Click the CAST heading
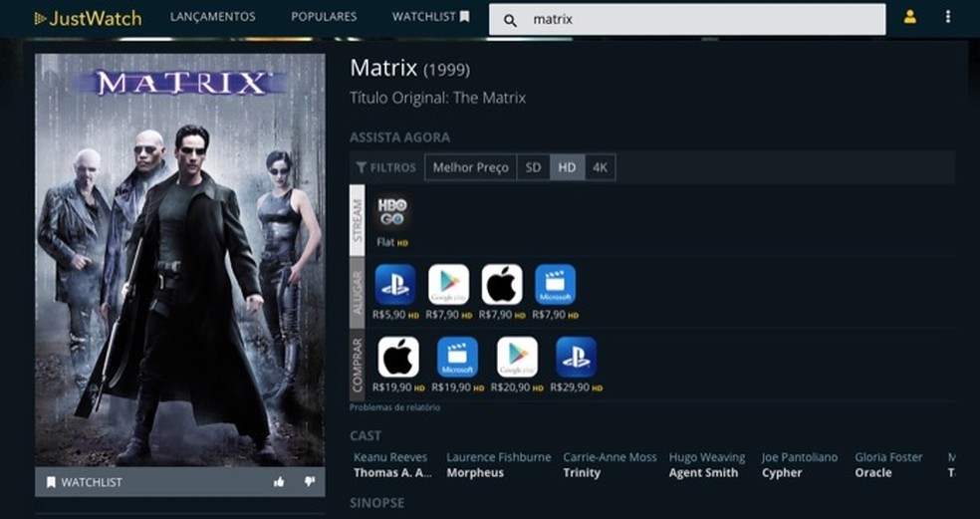 (x=366, y=436)
